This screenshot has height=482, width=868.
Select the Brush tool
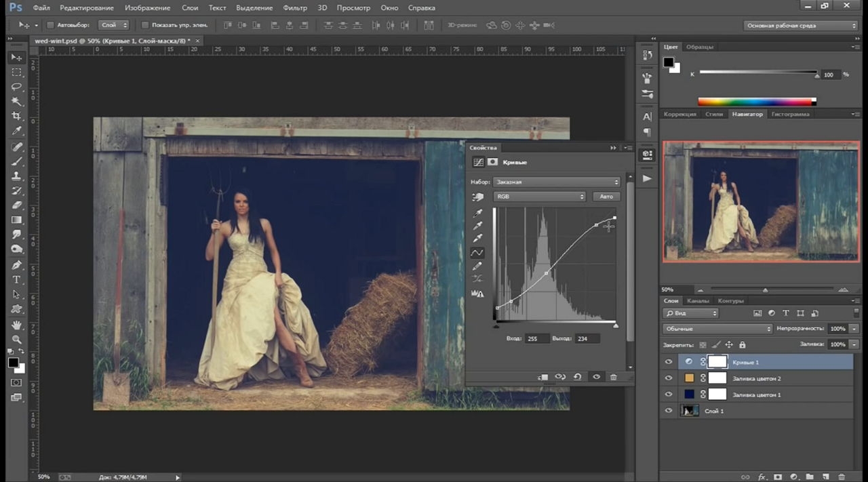point(16,161)
